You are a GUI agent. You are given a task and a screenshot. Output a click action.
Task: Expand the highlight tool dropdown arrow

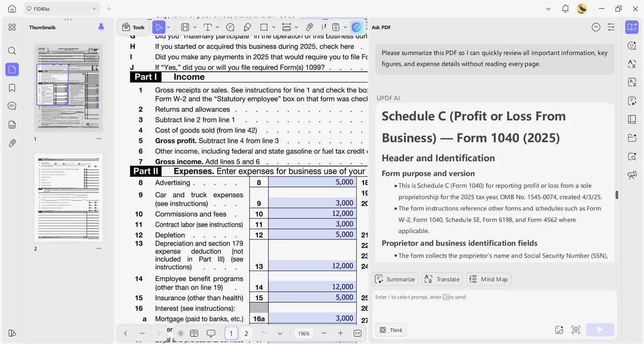[x=195, y=27]
